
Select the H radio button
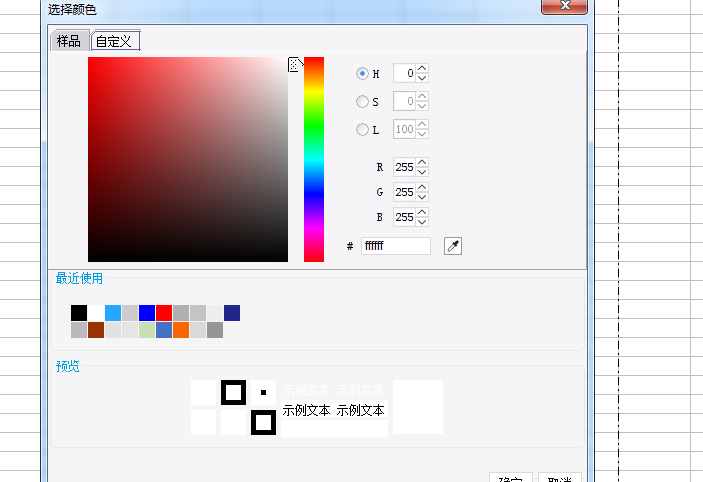point(362,74)
